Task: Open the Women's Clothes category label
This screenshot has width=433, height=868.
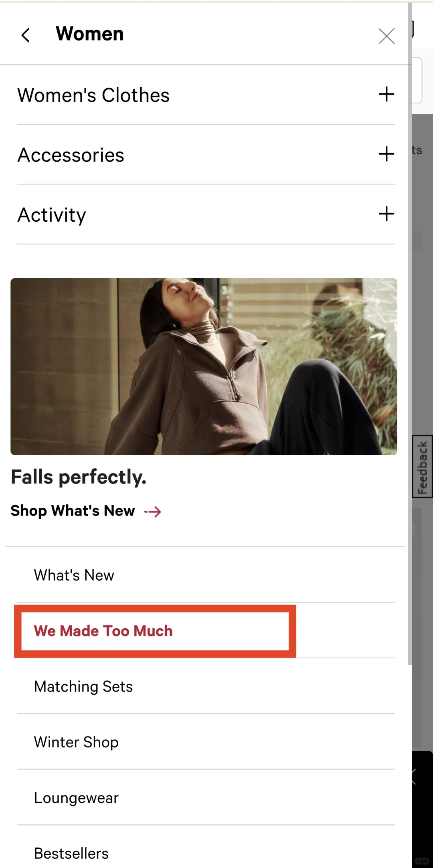Action: click(x=93, y=95)
